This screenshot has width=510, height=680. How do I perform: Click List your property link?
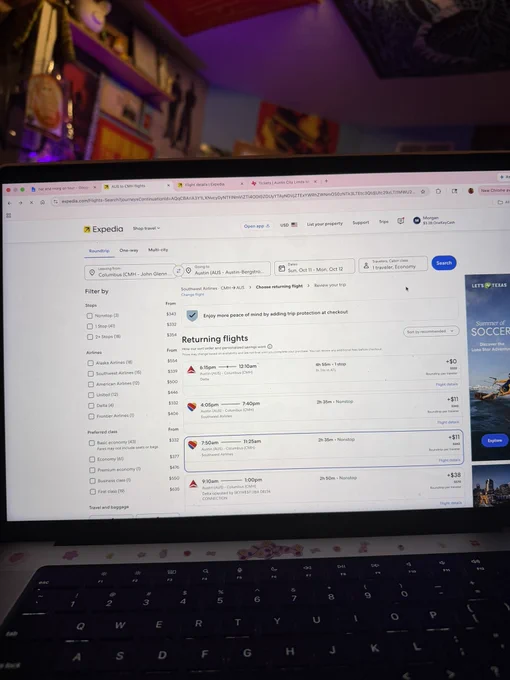point(325,224)
